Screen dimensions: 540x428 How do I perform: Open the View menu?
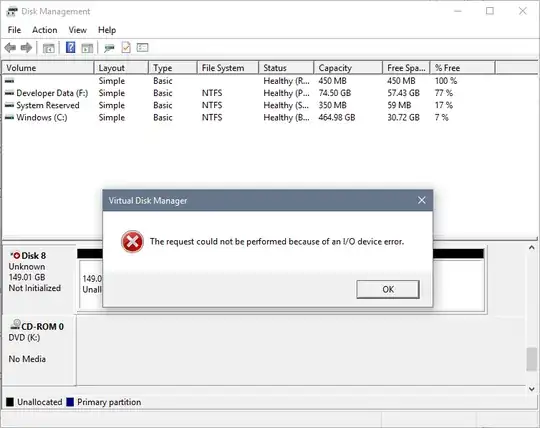pyautogui.click(x=77, y=30)
